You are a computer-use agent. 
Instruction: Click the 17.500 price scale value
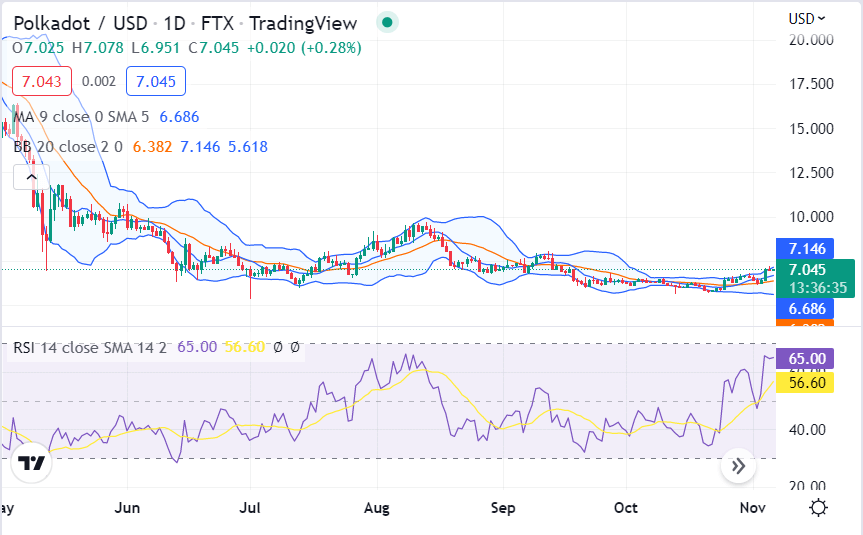(811, 84)
